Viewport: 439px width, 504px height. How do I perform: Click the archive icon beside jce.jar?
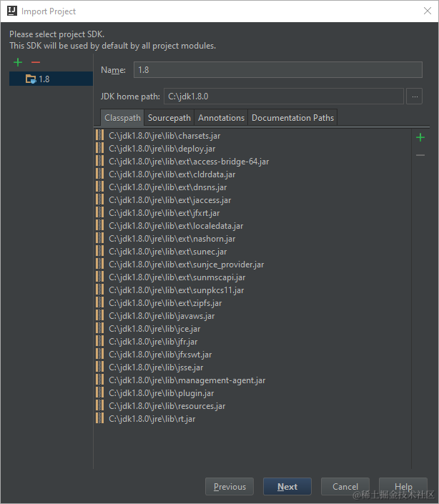point(99,328)
